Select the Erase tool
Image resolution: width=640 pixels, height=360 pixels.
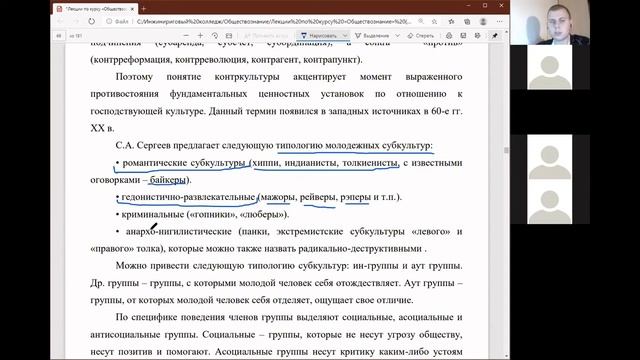click(x=421, y=36)
